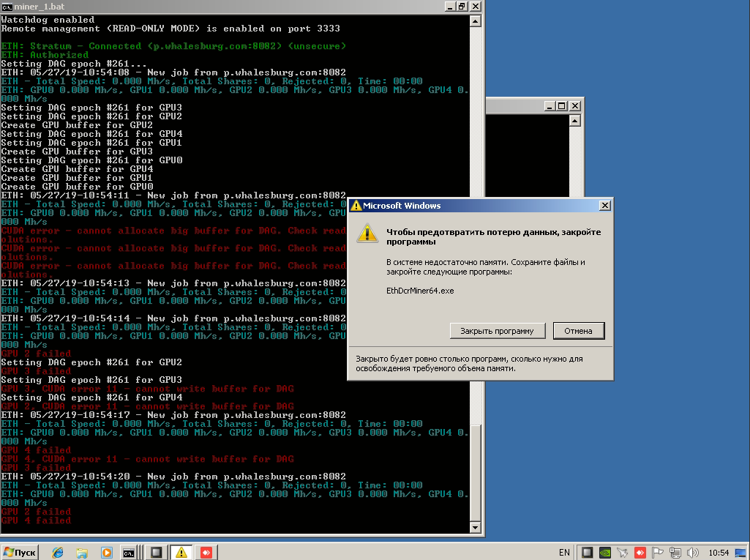Maximize the background console window
Viewport: 750px width, 560px height.
point(562,105)
